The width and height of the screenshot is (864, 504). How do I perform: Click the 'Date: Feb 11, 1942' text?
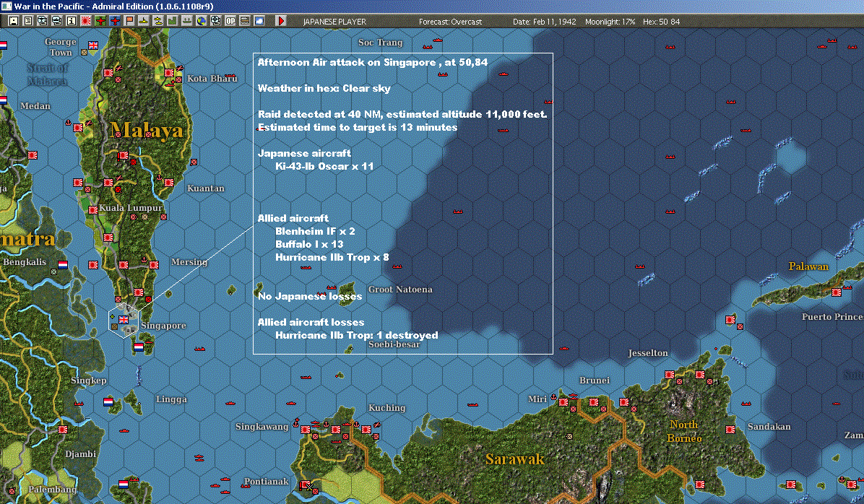pos(545,22)
